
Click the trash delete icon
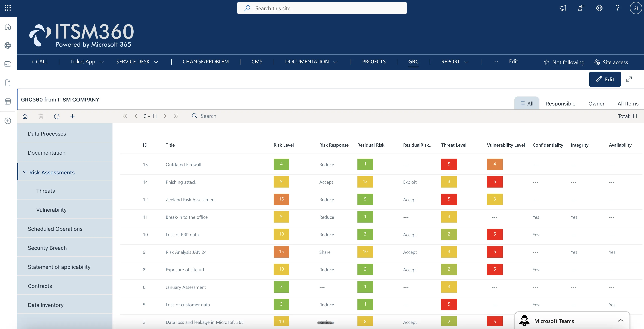41,116
